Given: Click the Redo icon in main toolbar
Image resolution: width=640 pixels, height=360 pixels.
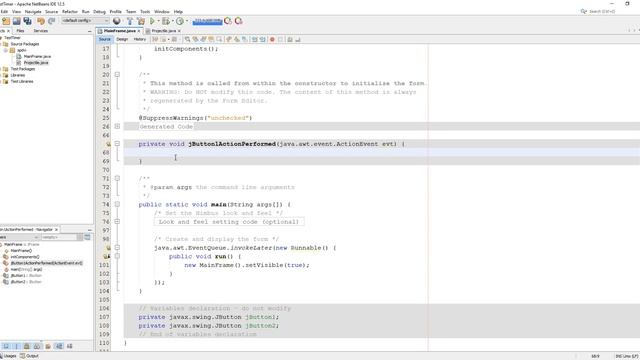Looking at the screenshot, I should [51, 21].
